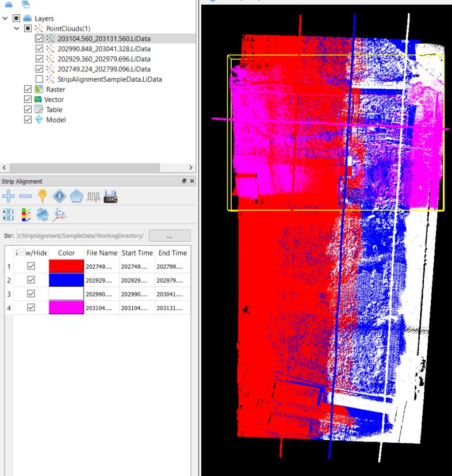Select 202990.848_203041.328.LiData in the tree
Viewport: 452px width, 476px height.
pyautogui.click(x=104, y=48)
